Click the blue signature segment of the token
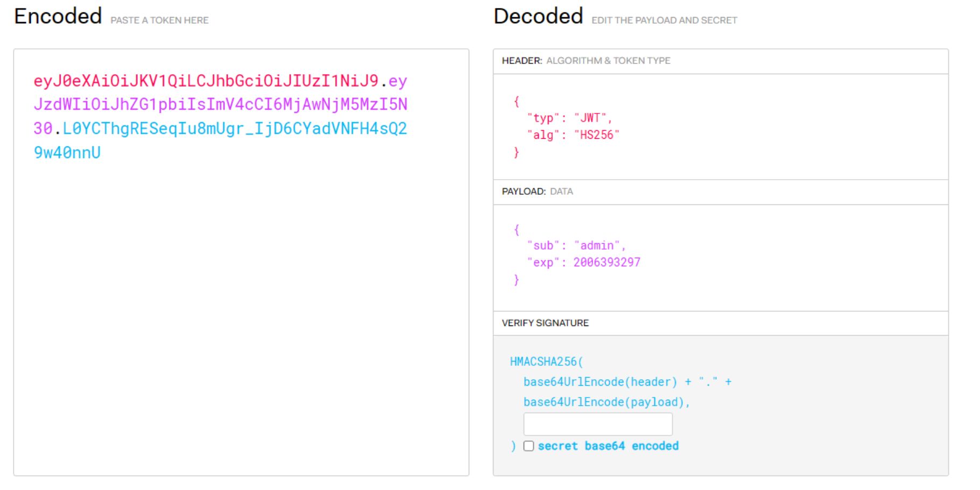Screen dimensions: 980x490 tap(221, 140)
